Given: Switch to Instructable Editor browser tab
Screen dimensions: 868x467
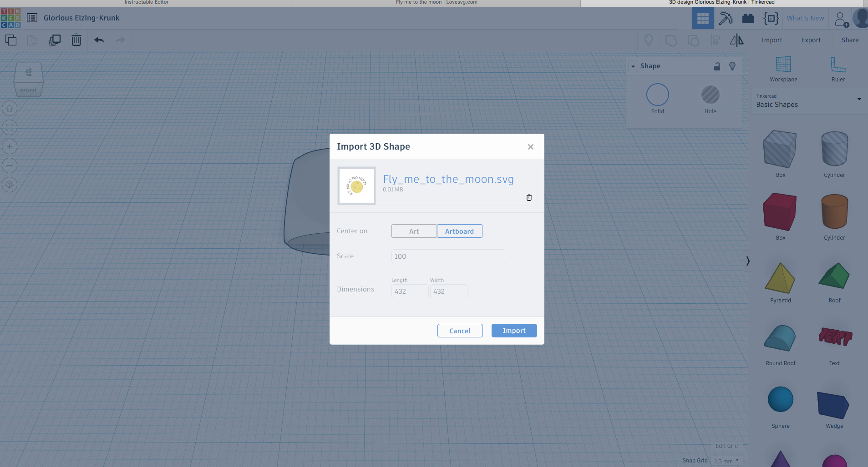Looking at the screenshot, I should click(x=147, y=2).
